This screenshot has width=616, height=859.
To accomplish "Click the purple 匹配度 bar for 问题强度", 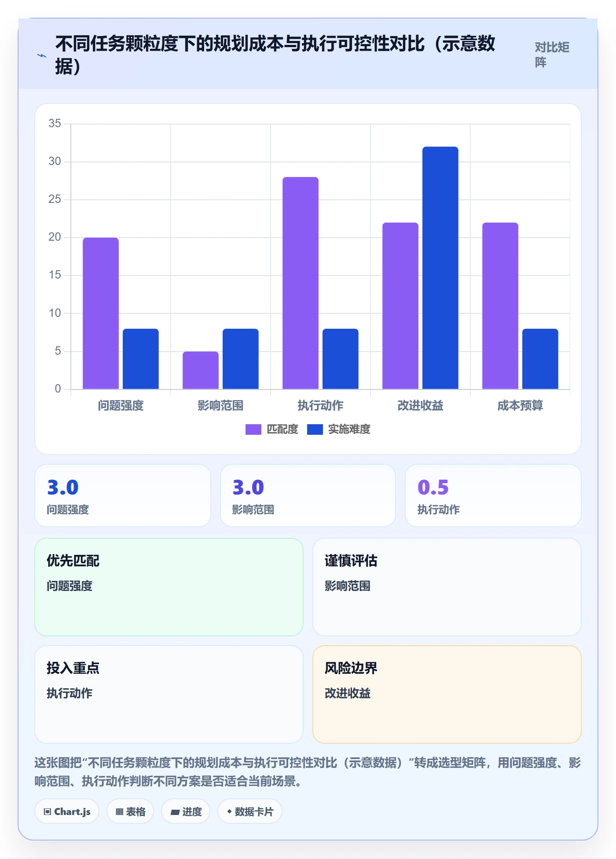I will click(x=101, y=313).
